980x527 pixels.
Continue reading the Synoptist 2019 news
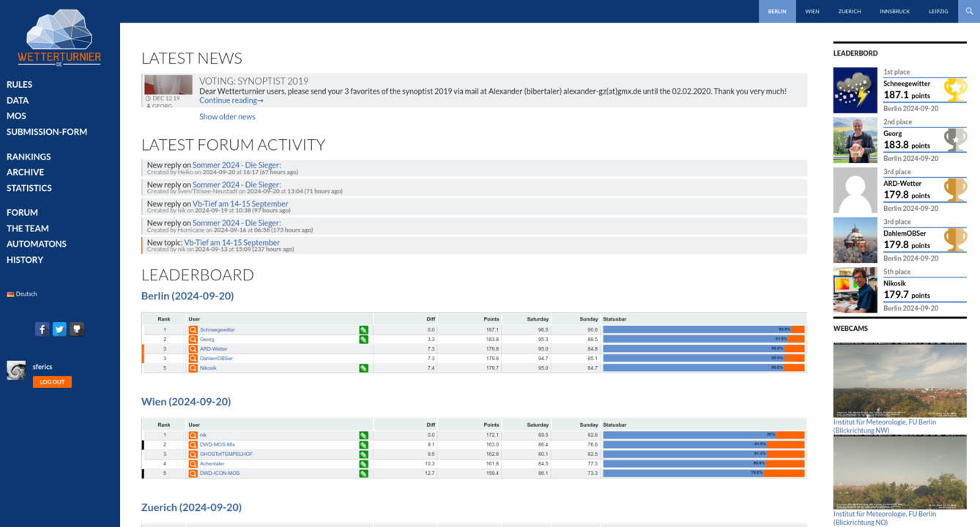pos(231,100)
